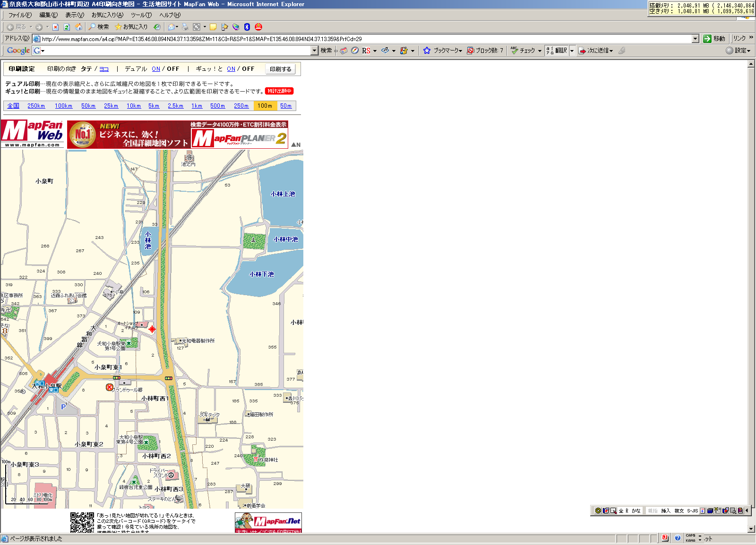
Task: Collapse the IME toolbar with the black arrow
Action: tap(747, 511)
